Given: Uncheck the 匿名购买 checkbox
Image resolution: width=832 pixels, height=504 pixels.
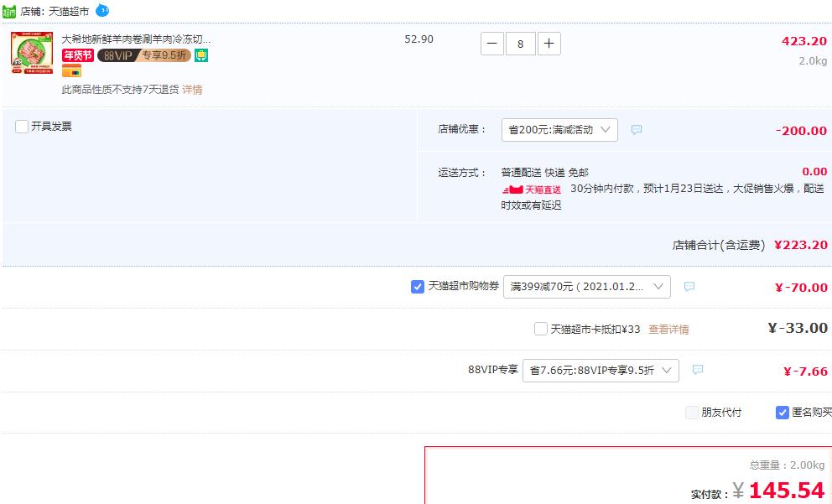Looking at the screenshot, I should (x=783, y=413).
